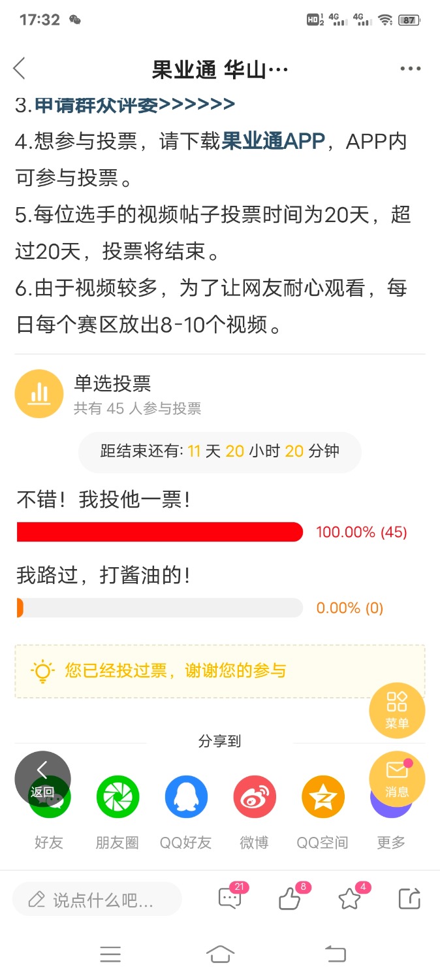
Task: Tap the red 100% vote progress bar
Action: click(x=160, y=532)
